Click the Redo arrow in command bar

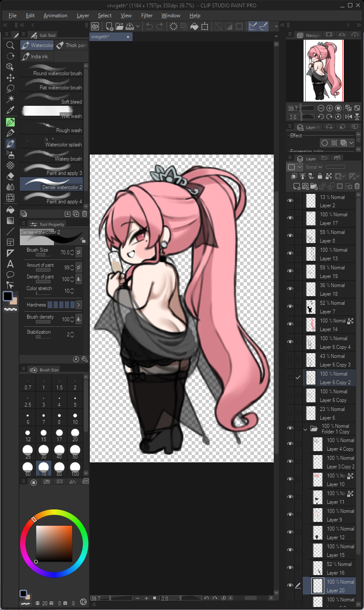point(160,26)
